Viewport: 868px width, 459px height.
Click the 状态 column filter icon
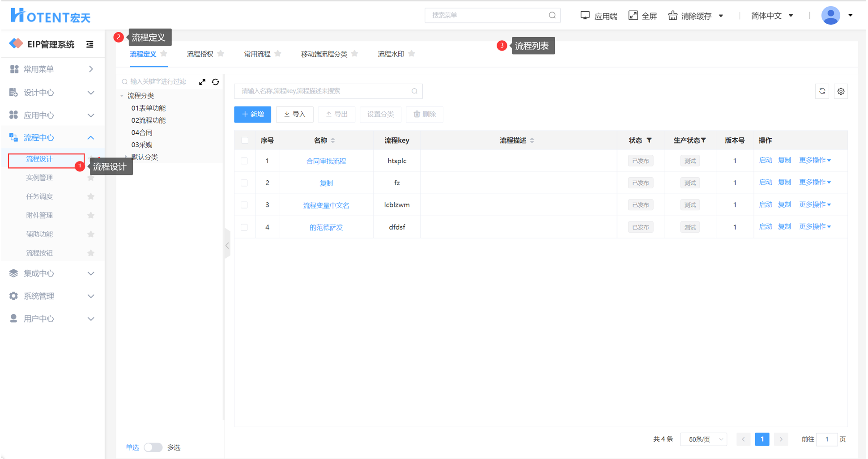point(649,140)
